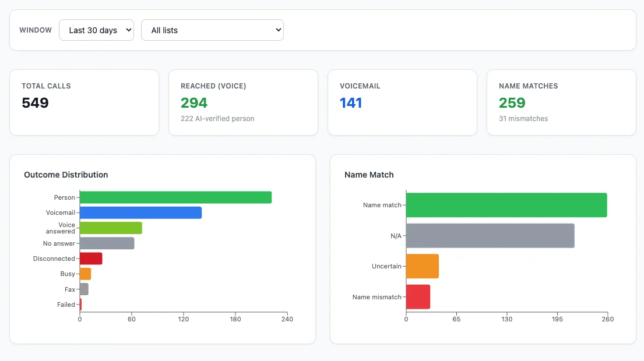Click the green Person bar in Outcome Distribution
This screenshot has height=361, width=644.
coord(176,197)
